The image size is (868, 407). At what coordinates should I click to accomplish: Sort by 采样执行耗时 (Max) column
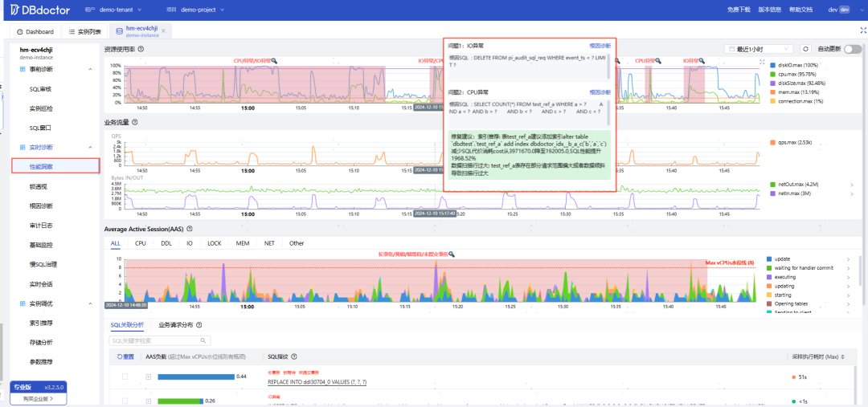(x=842, y=356)
